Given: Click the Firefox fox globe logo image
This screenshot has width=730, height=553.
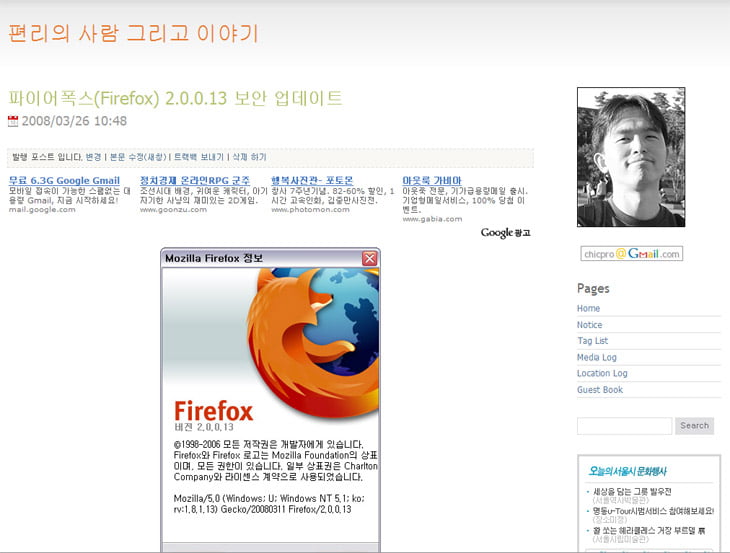Looking at the screenshot, I should click(313, 342).
